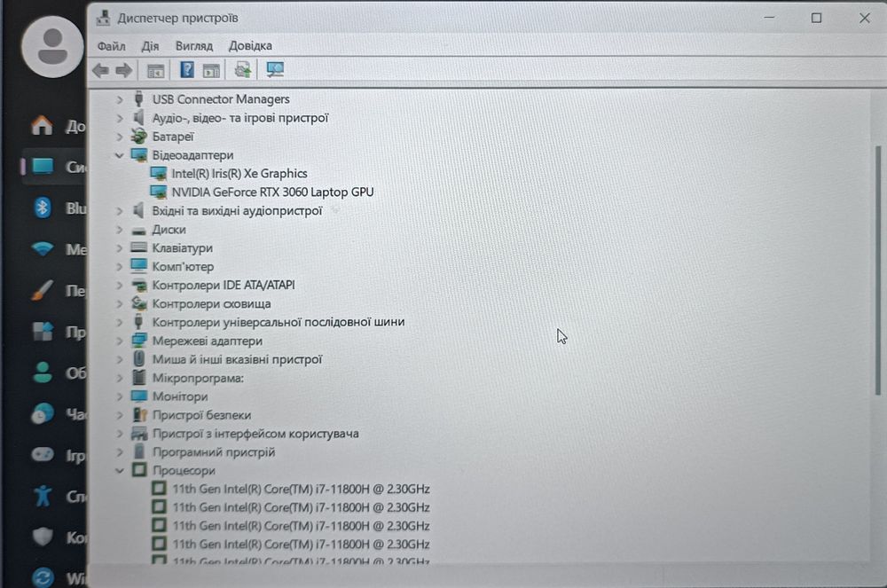Screen dimensions: 887x588
Task: Click the Forward arrow toolbar icon
Action: point(123,71)
